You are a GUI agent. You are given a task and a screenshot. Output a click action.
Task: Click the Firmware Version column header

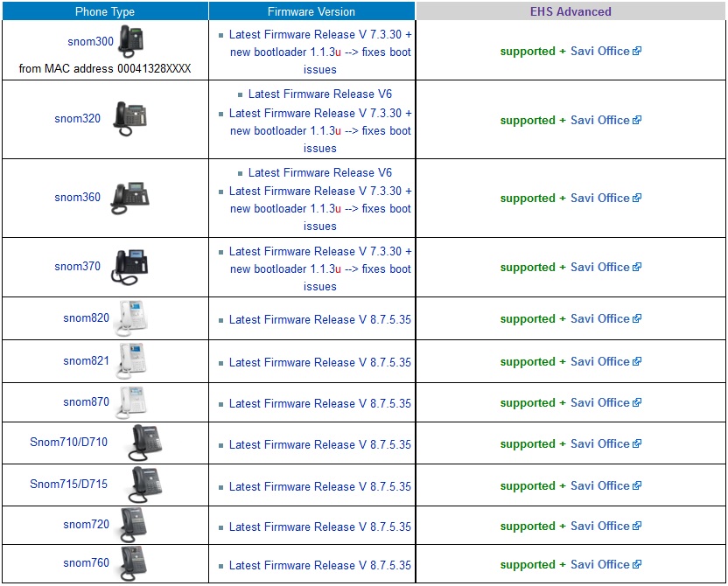tap(311, 11)
